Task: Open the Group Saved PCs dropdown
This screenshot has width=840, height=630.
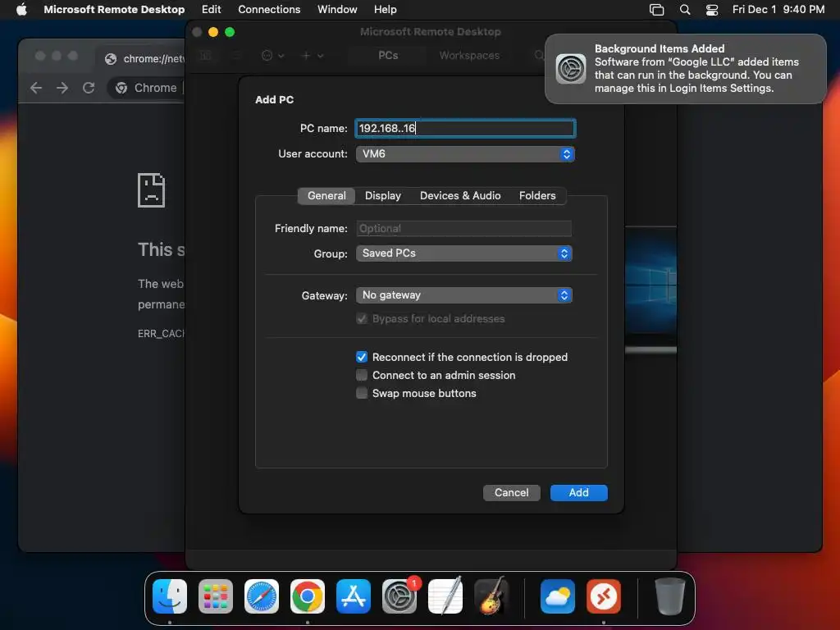Action: (x=464, y=253)
